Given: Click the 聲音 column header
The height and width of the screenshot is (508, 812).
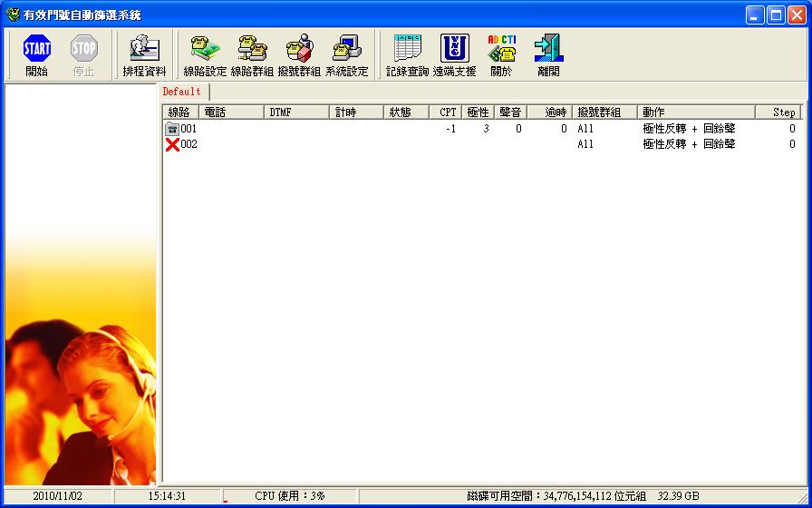Looking at the screenshot, I should (510, 112).
